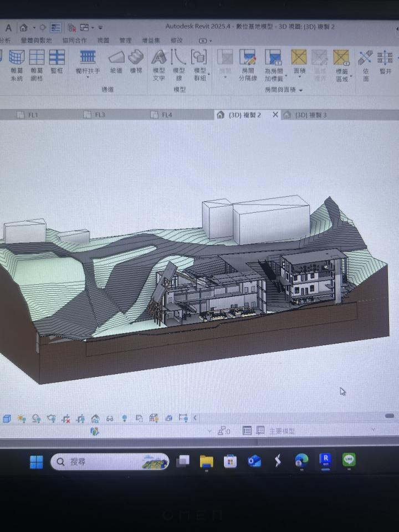Viewport: 399px width, 532px height.
Task: Select the Shaft (豎井) opening tool
Action: (385, 63)
